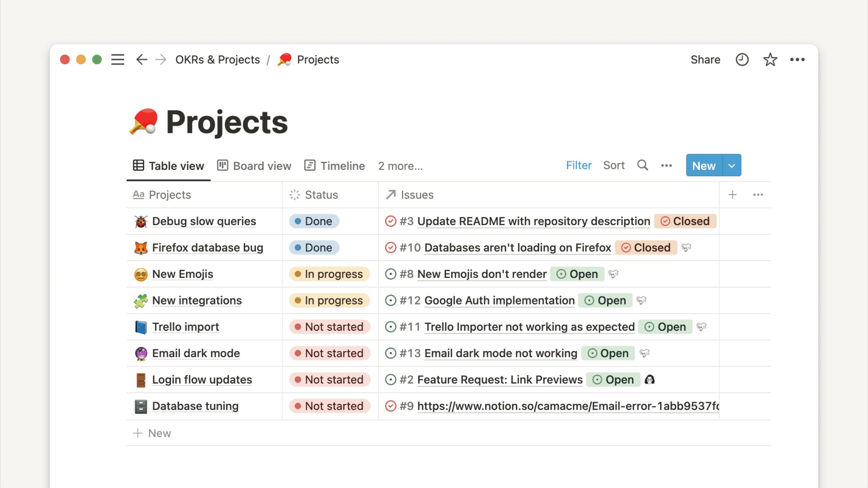Open the New button dropdown chevron
The height and width of the screenshot is (488, 868).
click(x=731, y=165)
